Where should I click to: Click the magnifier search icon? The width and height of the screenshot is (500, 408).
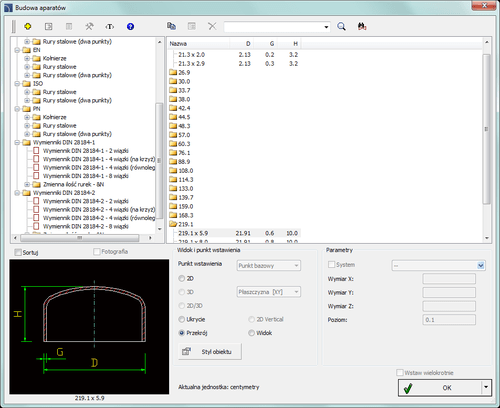pos(341,26)
